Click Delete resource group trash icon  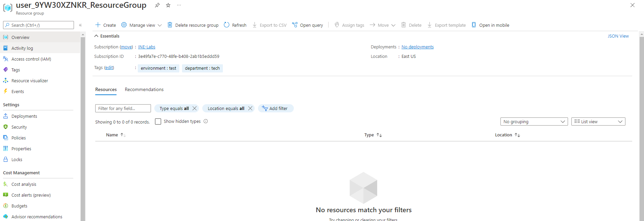click(170, 25)
